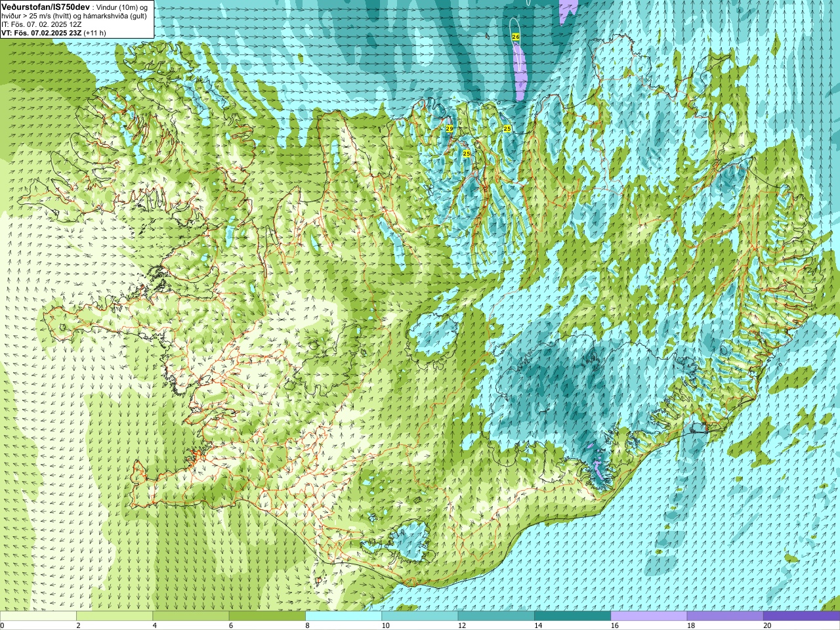Select the palest 0–2 m/s color band
This screenshot has width=840, height=630.
click(38, 616)
